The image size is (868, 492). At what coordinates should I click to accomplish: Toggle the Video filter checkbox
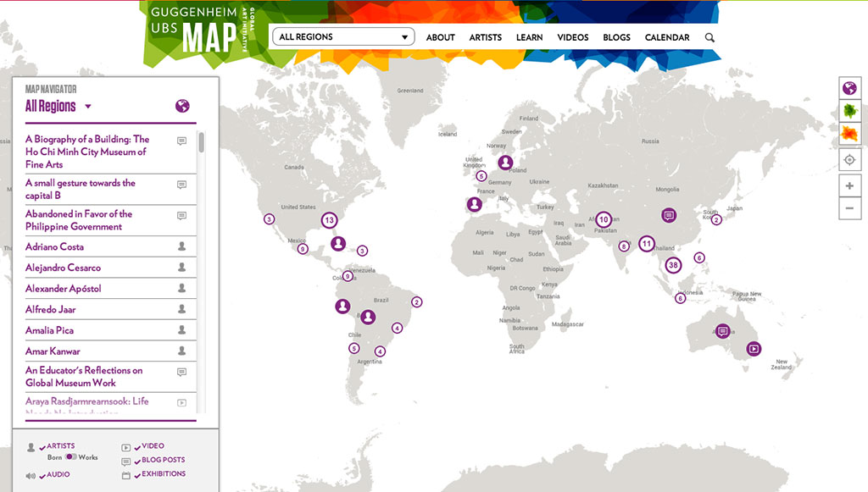click(x=138, y=447)
